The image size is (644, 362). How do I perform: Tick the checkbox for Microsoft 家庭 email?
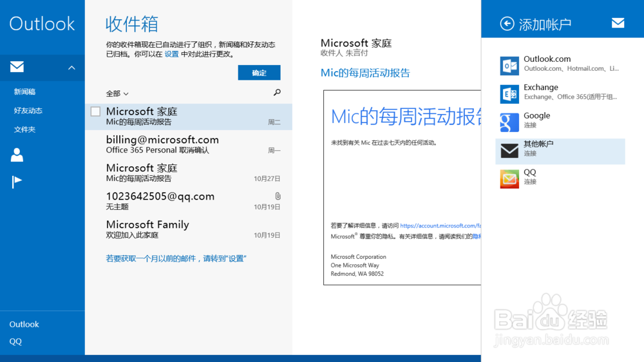click(95, 111)
